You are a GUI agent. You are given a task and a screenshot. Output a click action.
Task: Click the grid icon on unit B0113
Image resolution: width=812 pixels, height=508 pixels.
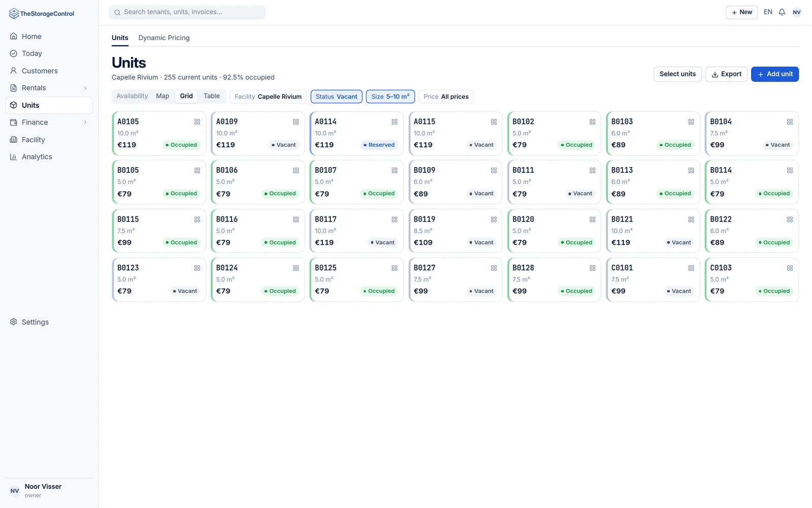click(x=691, y=171)
